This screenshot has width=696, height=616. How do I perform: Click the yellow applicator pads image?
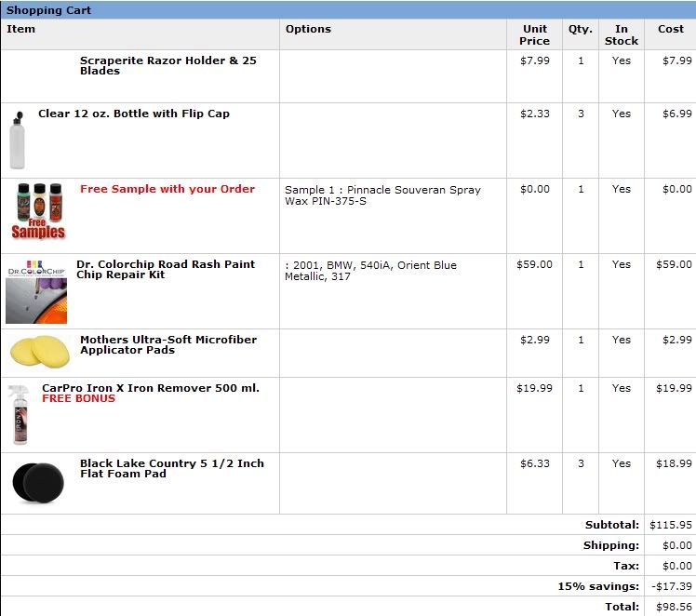[x=39, y=352]
